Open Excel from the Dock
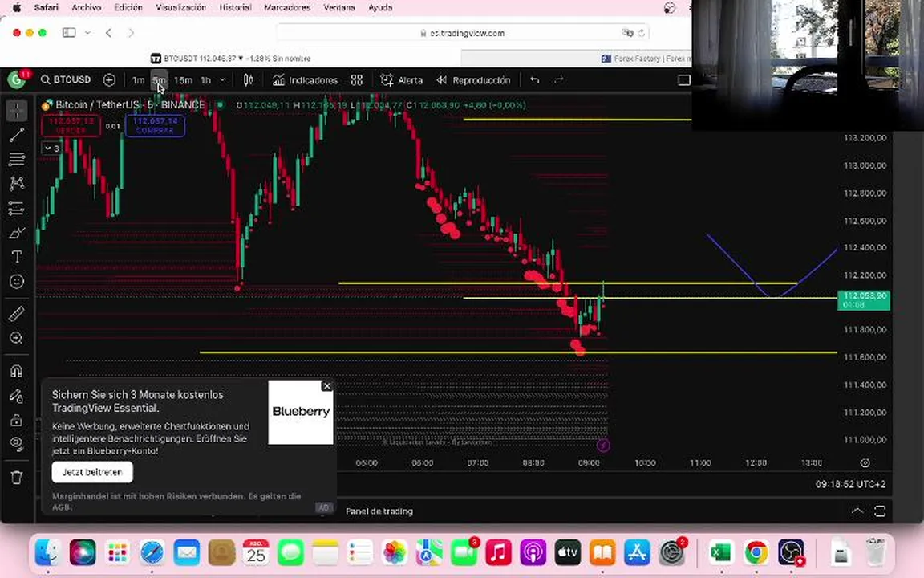924x578 pixels. click(x=720, y=552)
